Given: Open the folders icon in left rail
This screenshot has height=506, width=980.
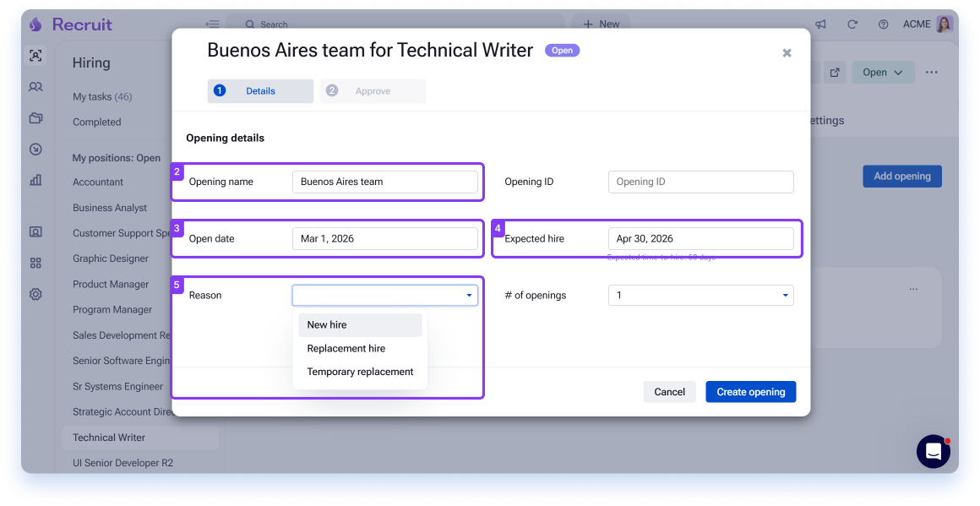Looking at the screenshot, I should [35, 118].
